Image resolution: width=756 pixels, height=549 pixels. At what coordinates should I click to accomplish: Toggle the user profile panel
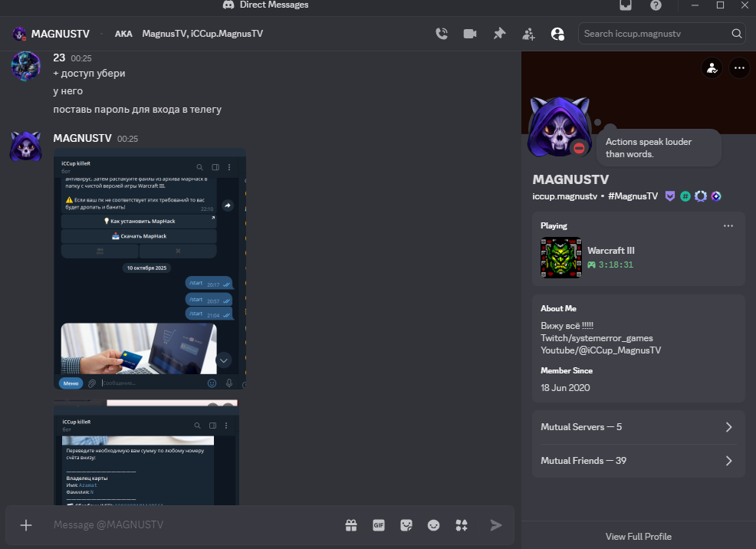(557, 34)
